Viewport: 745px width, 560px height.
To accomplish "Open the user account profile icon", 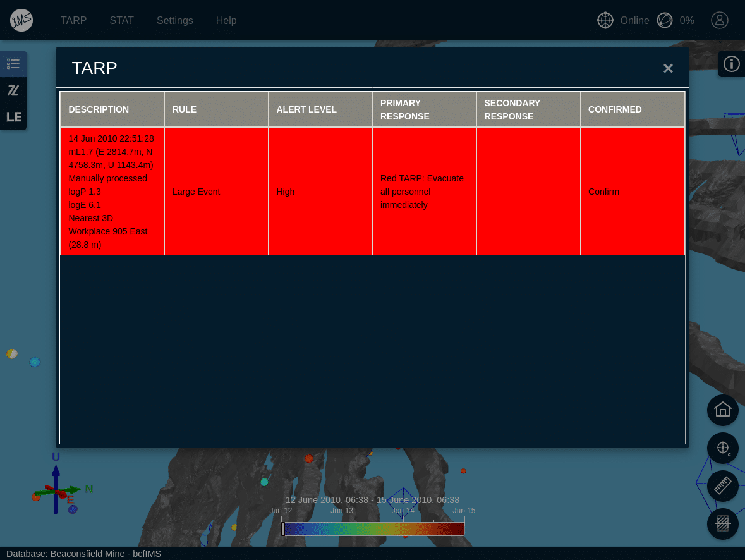I will (720, 21).
